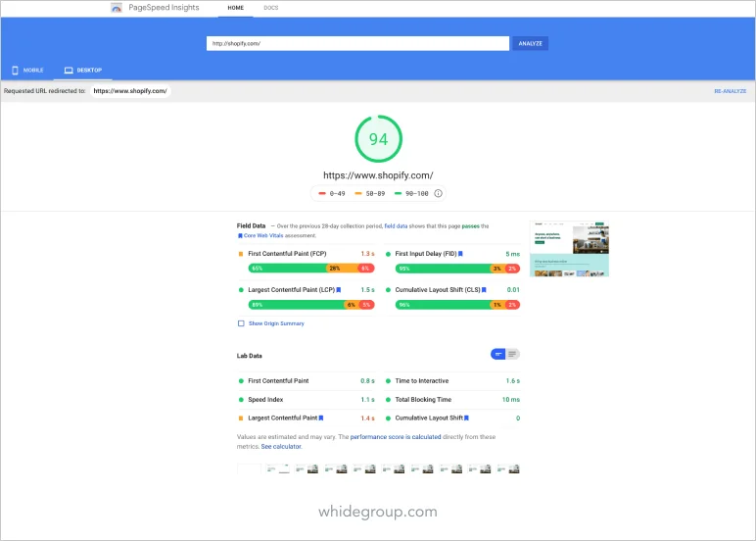Go to the Home menu item

[x=235, y=8]
